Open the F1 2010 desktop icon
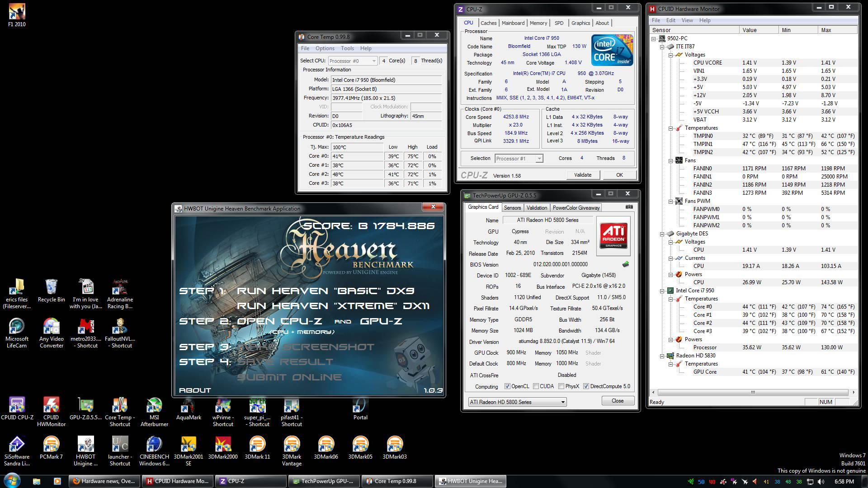The image size is (868, 488). (x=17, y=15)
